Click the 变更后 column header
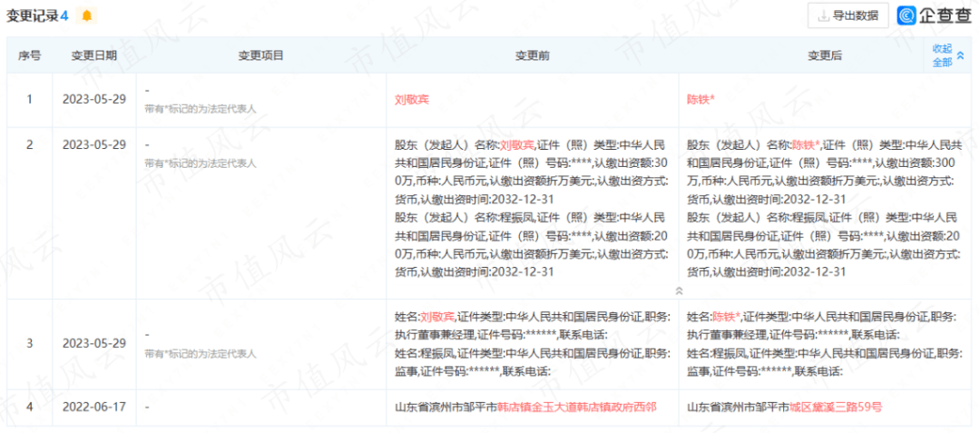The width and height of the screenshot is (980, 433). (825, 55)
